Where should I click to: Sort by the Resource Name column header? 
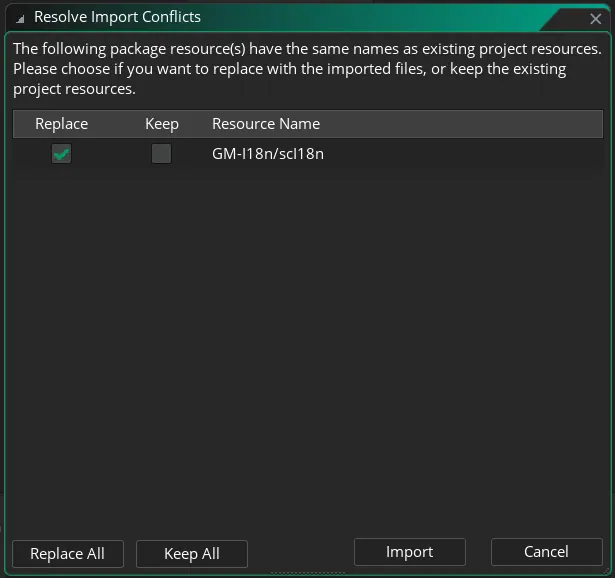[x=266, y=124]
